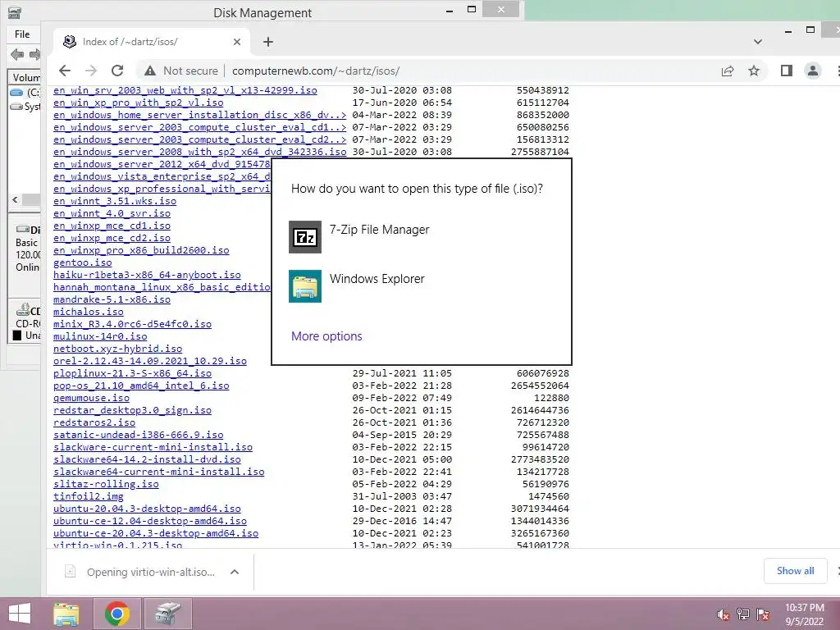Expand the virtio-win-alt.iso download options
Screen dimensions: 840x630
pos(234,572)
